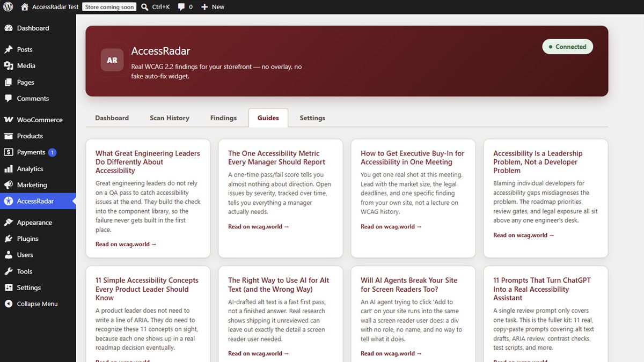Click the Comments speech bubble sidebar icon
The image size is (644, 362).
click(x=8, y=98)
